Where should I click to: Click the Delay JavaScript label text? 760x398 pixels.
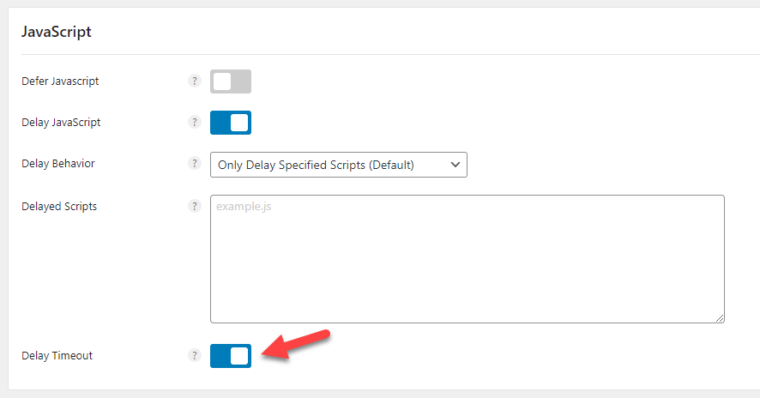pyautogui.click(x=61, y=122)
